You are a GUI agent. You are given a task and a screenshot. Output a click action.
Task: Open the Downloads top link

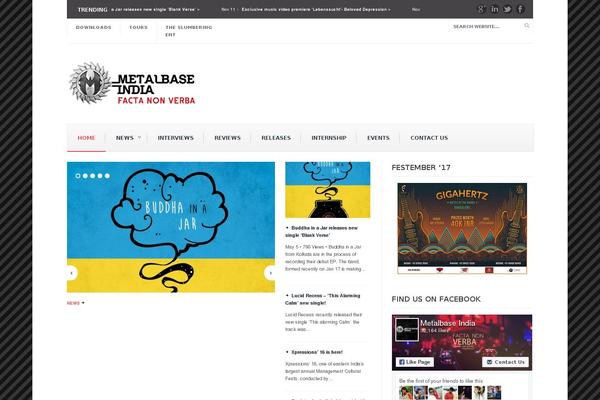tap(93, 28)
